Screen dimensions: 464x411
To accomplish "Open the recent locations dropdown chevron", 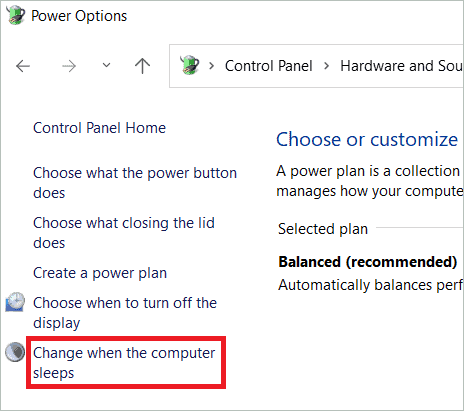I will (x=106, y=65).
